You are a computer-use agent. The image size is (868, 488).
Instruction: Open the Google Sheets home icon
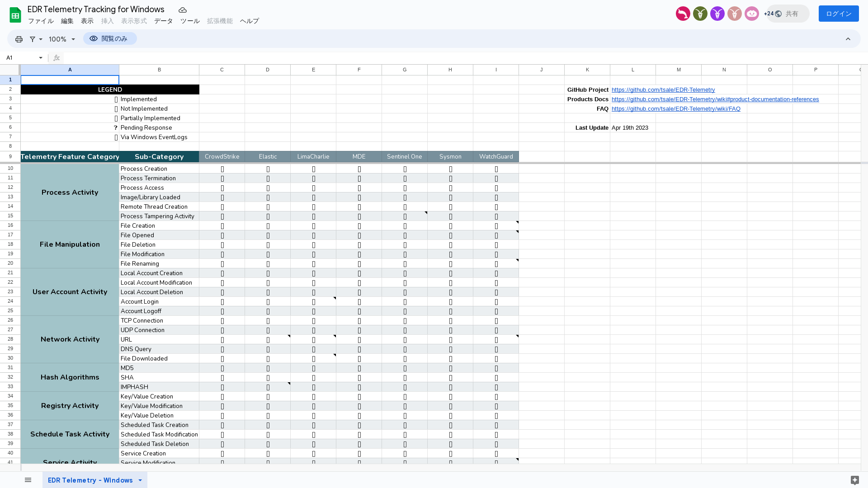(x=15, y=14)
